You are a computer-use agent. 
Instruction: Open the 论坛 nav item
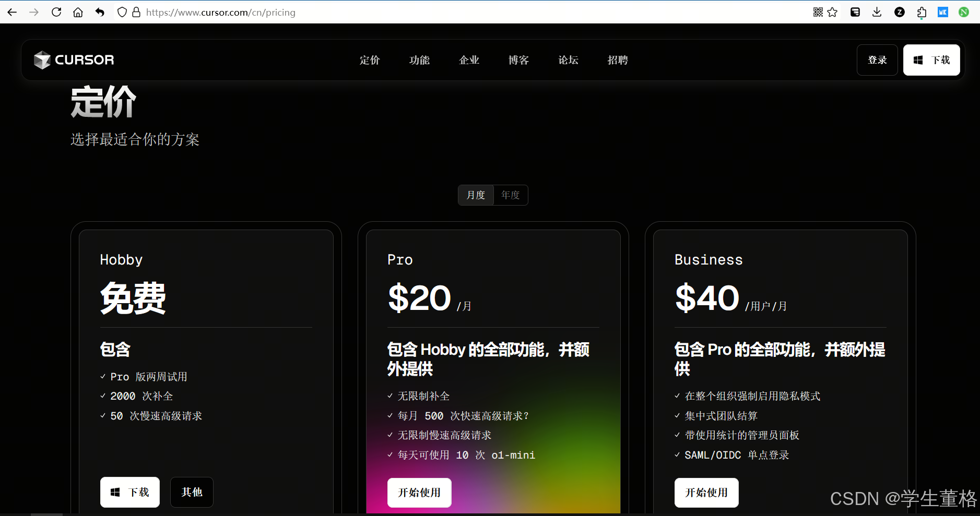coord(568,60)
